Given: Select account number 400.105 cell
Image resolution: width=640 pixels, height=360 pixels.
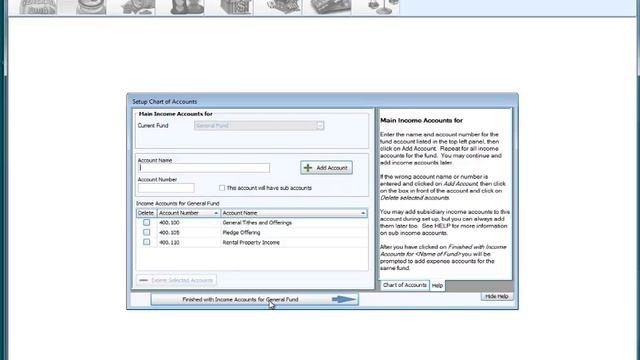Looking at the screenshot, I should point(189,233).
